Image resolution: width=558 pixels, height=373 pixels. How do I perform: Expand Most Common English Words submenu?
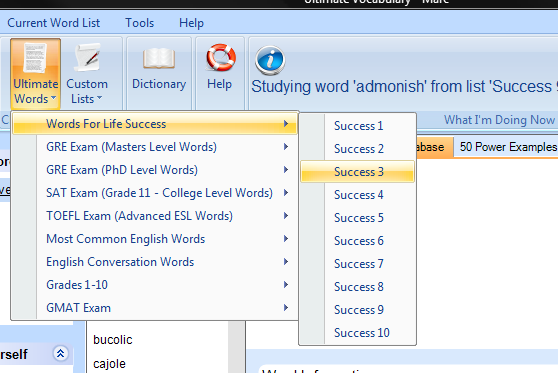[x=155, y=238]
